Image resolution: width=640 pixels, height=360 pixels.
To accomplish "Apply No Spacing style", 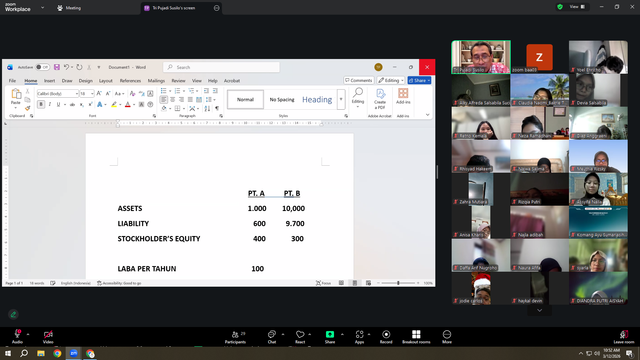I will (282, 100).
